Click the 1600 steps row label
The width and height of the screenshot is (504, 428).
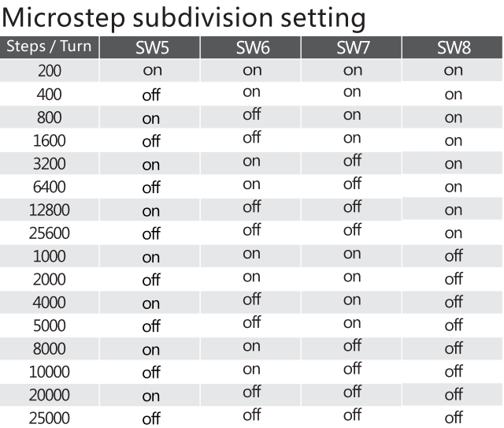(50, 141)
